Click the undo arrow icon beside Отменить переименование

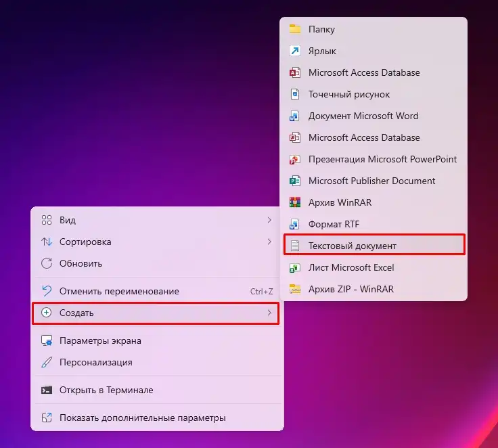pyautogui.click(x=47, y=291)
